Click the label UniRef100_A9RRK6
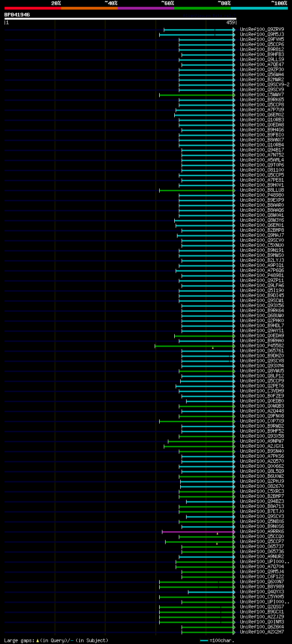Screen dimensions: 292x644 click(x=262, y=531)
